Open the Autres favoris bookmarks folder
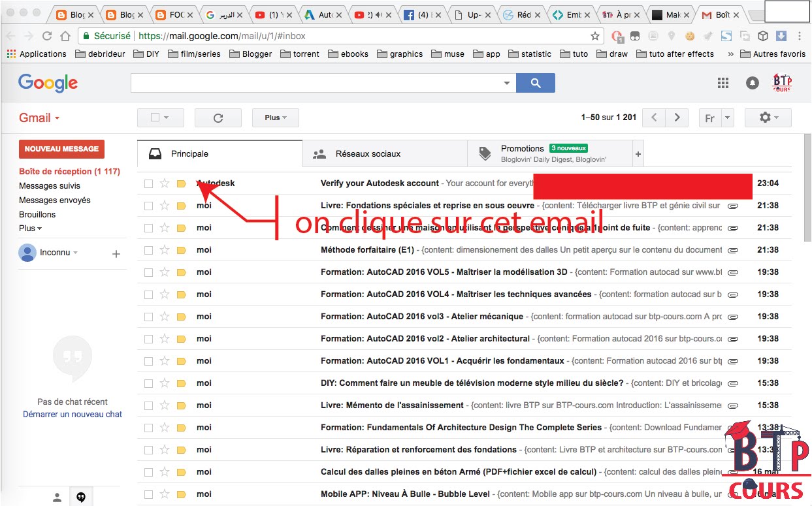Screen dimensions: 812x506 point(773,54)
